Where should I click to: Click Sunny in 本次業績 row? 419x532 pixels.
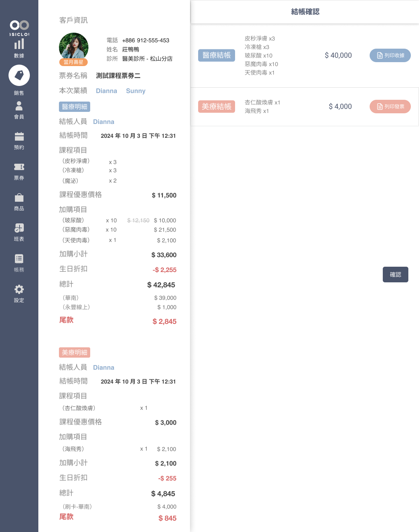136,91
